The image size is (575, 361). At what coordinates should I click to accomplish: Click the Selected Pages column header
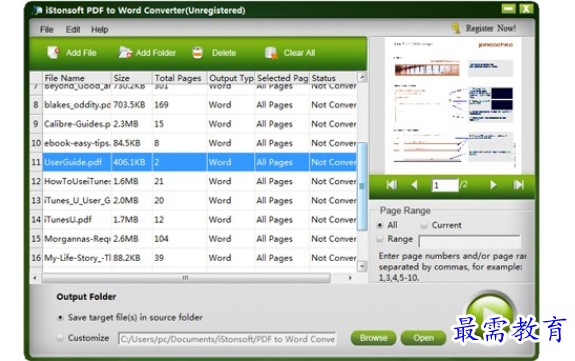pos(282,78)
